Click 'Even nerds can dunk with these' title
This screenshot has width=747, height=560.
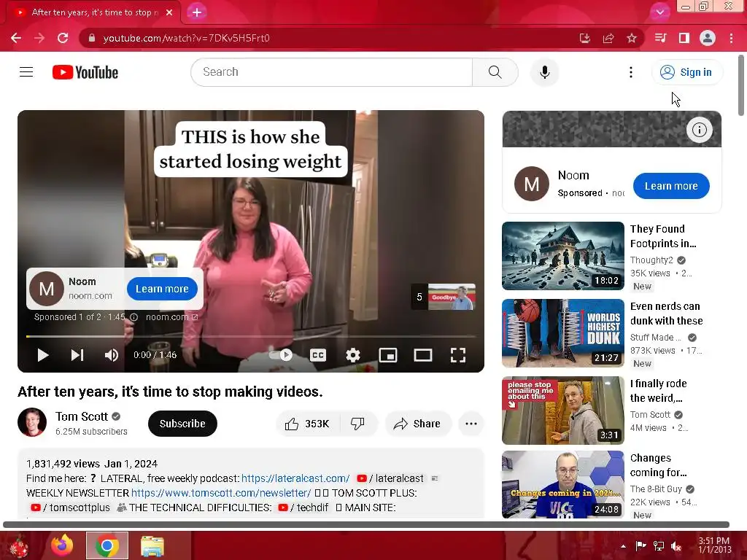(x=667, y=314)
